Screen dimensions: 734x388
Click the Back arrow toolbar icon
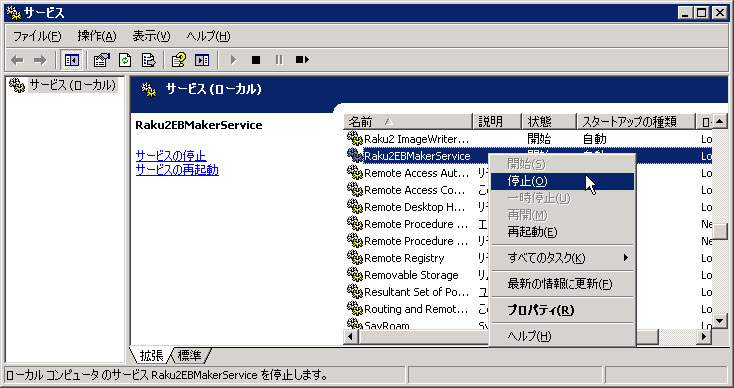[x=17, y=60]
